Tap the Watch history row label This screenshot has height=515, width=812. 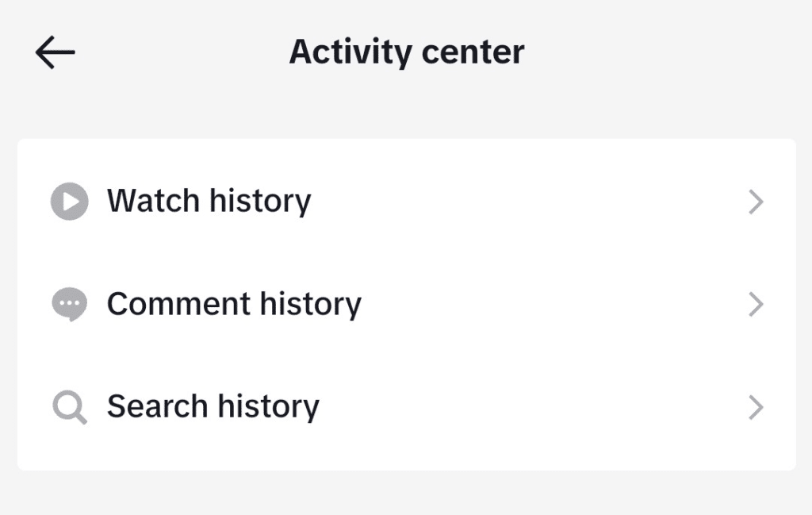coord(209,201)
